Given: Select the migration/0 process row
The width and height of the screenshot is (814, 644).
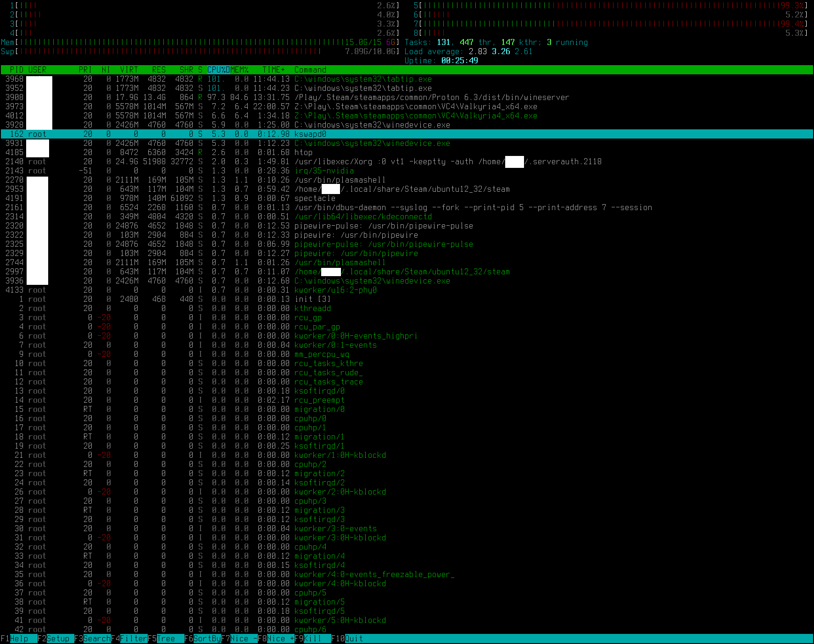Looking at the screenshot, I should (x=407, y=409).
